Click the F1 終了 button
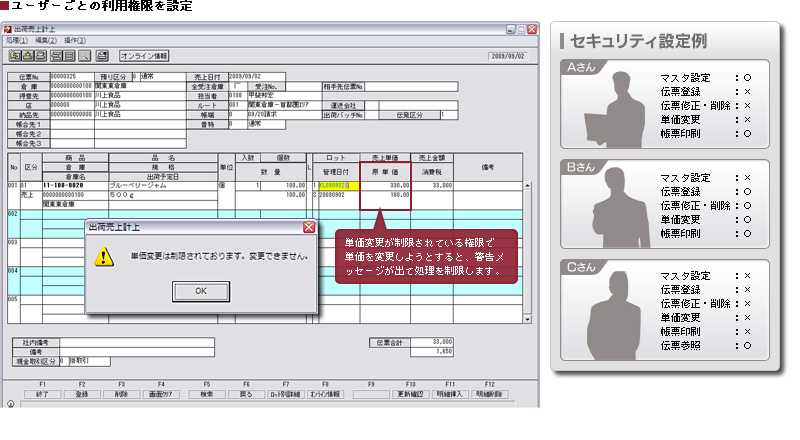800x440 pixels. click(x=42, y=395)
